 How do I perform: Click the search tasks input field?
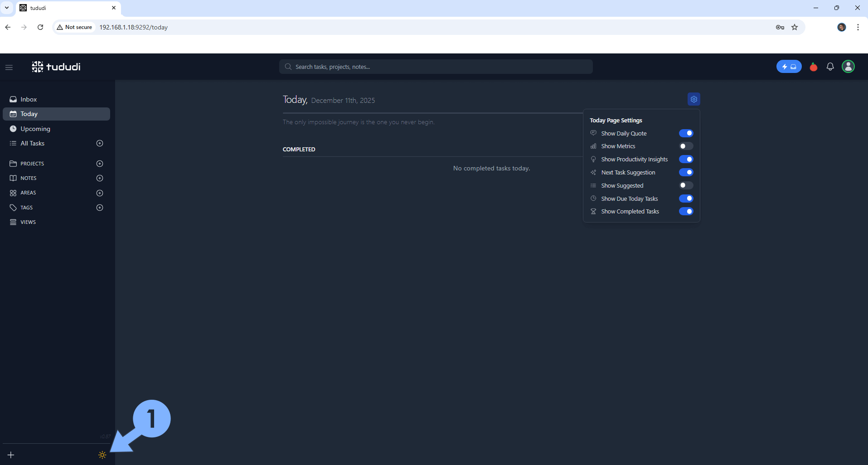435,67
